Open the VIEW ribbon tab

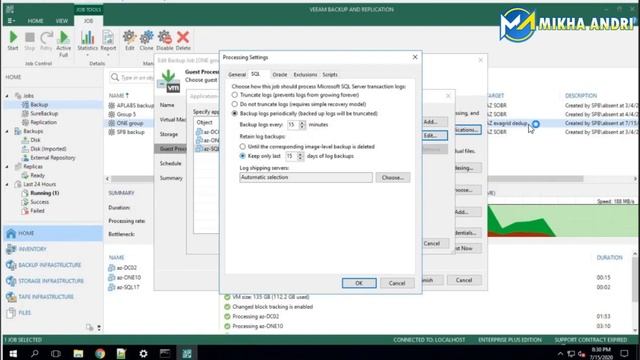coord(62,21)
